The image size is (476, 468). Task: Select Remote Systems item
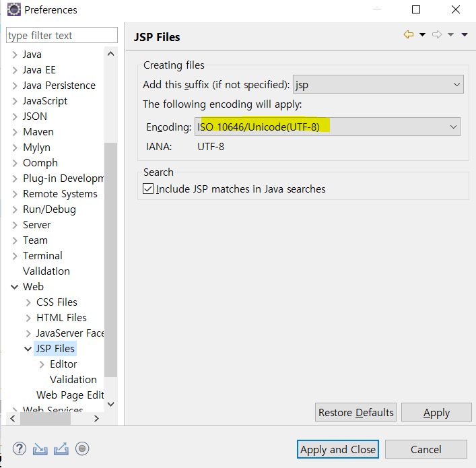click(x=60, y=194)
